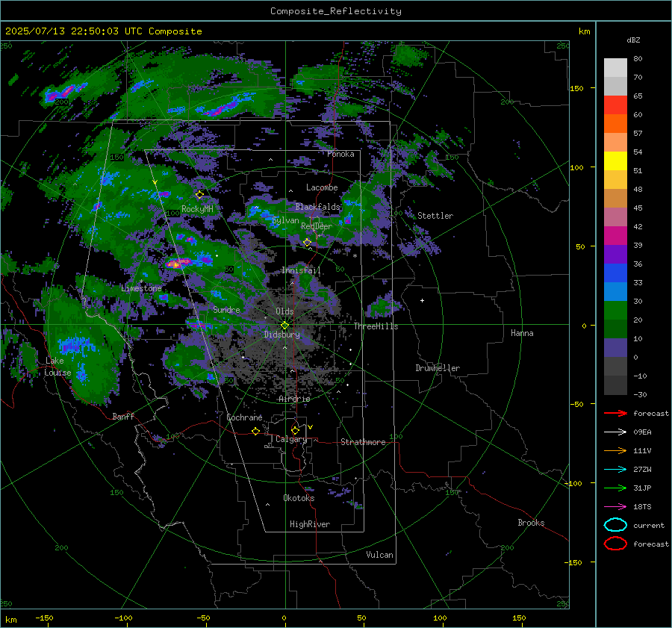Viewport: 672px width, 628px height.
Task: Click the yellow diamond marker above Calgary
Action: tap(295, 430)
